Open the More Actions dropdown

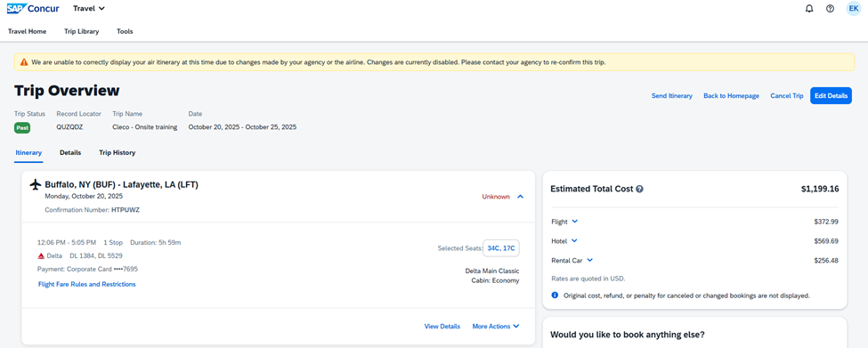pos(496,327)
